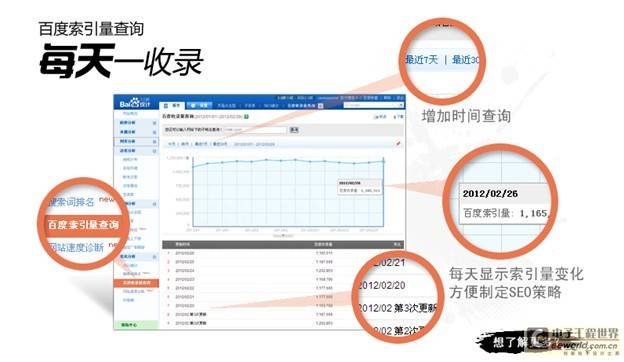Image resolution: width=624 pixels, height=362 pixels.
Task: Click the green help icon beside the page title
Action: click(246, 117)
